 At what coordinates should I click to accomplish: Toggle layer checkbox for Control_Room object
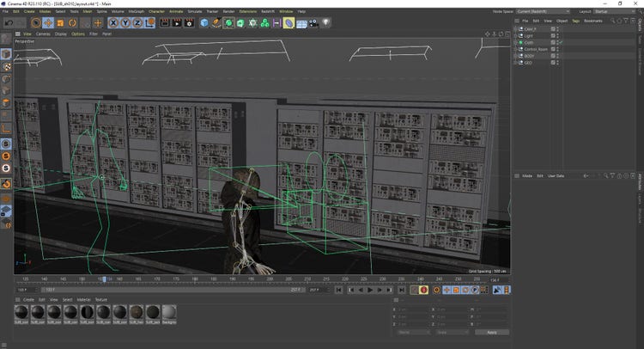pyautogui.click(x=553, y=49)
